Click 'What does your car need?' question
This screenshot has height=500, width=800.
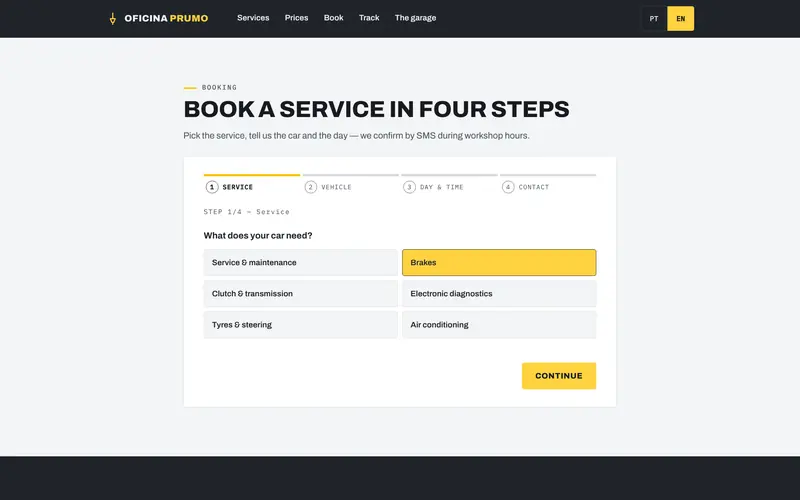click(x=258, y=236)
